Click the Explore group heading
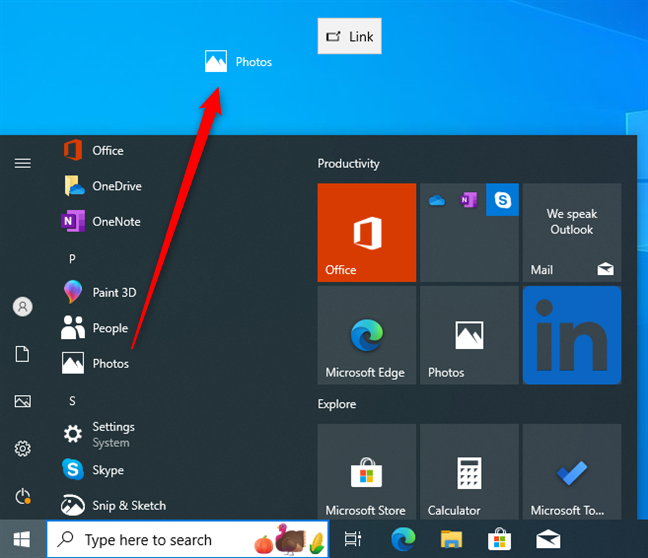 pyautogui.click(x=337, y=404)
